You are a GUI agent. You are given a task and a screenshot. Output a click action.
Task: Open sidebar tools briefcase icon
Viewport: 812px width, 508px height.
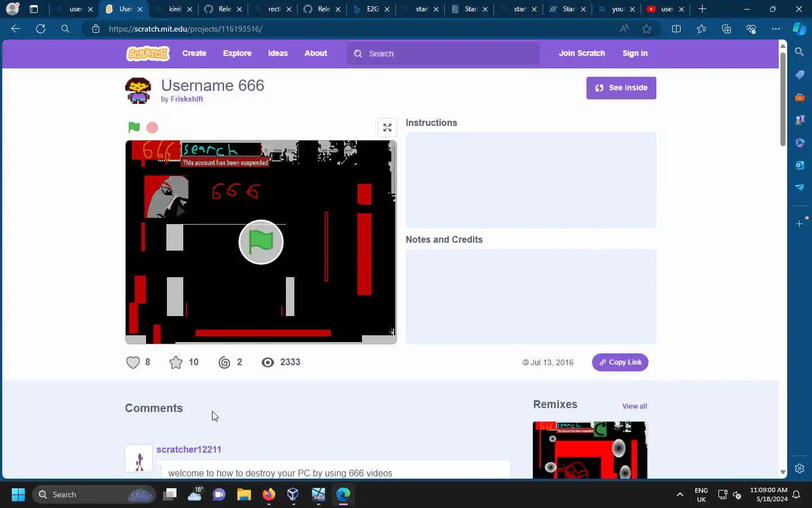(x=799, y=97)
